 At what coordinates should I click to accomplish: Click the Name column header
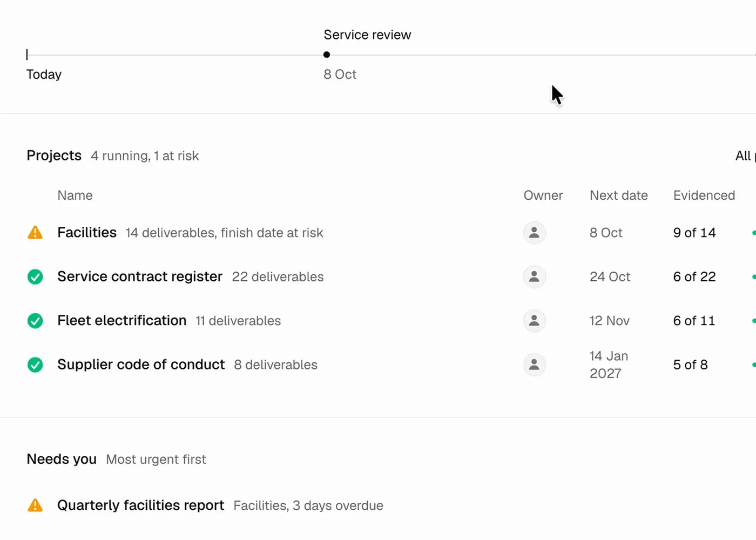pos(75,195)
